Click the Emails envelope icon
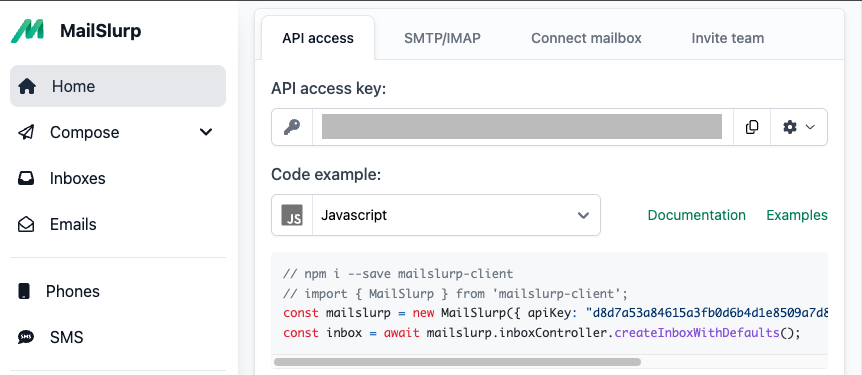Screen dimensions: 862x375 point(26,224)
